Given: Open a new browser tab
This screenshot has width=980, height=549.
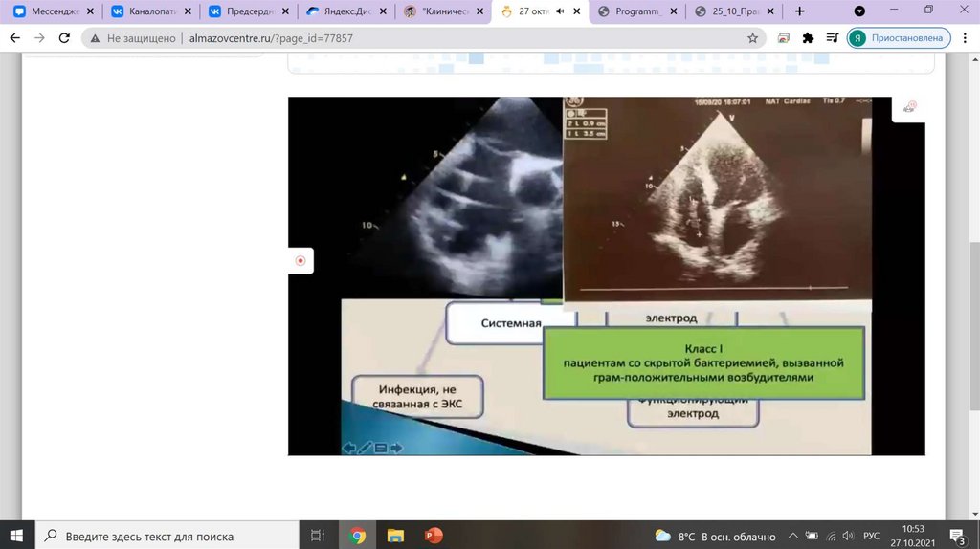Looking at the screenshot, I should pyautogui.click(x=800, y=11).
